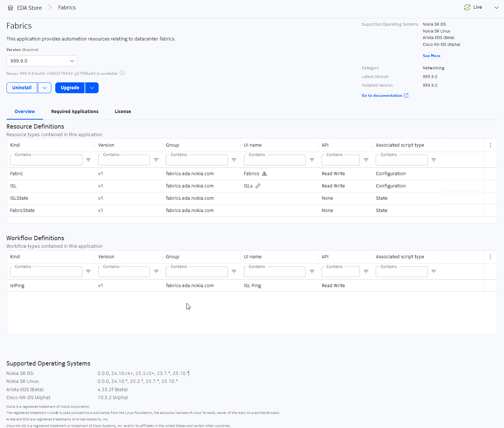Sort Workflow Definitions by API column header
This screenshot has width=504, height=428.
click(x=325, y=257)
